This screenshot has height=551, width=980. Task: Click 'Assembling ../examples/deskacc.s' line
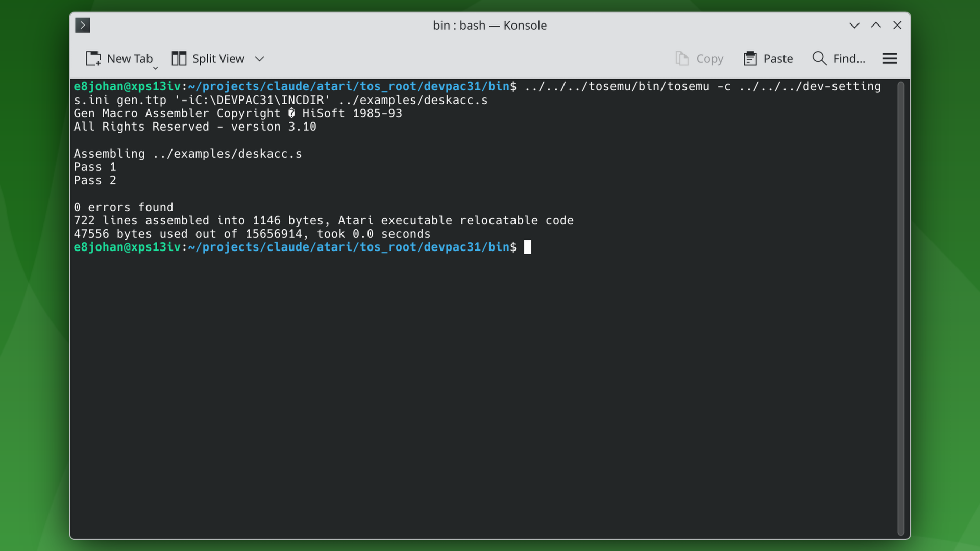pyautogui.click(x=188, y=154)
